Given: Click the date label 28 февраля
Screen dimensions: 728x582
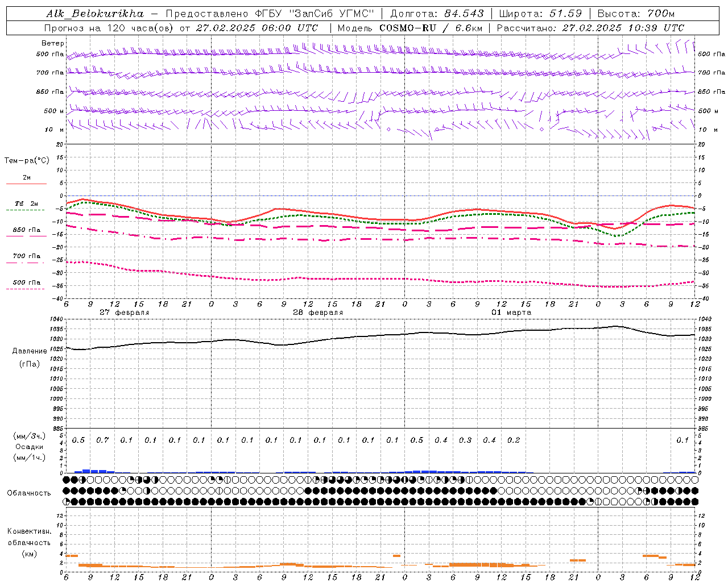Looking at the screenshot, I should pyautogui.click(x=318, y=313).
